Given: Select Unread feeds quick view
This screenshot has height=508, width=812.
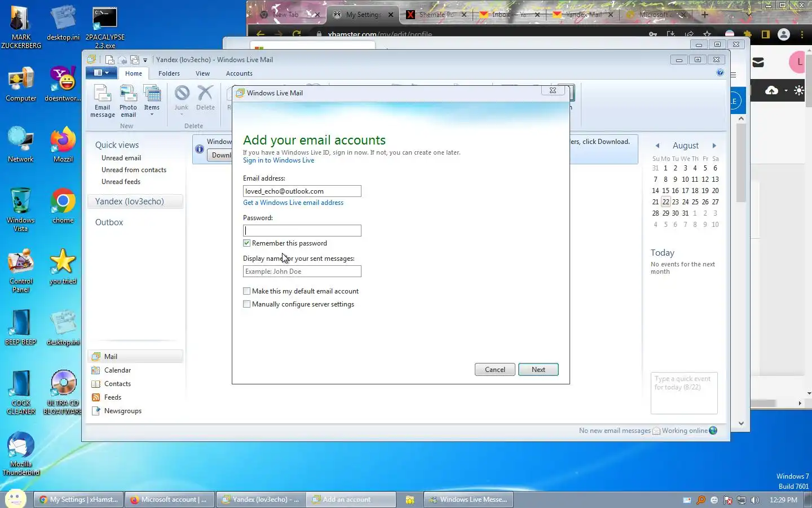Looking at the screenshot, I should 121,182.
